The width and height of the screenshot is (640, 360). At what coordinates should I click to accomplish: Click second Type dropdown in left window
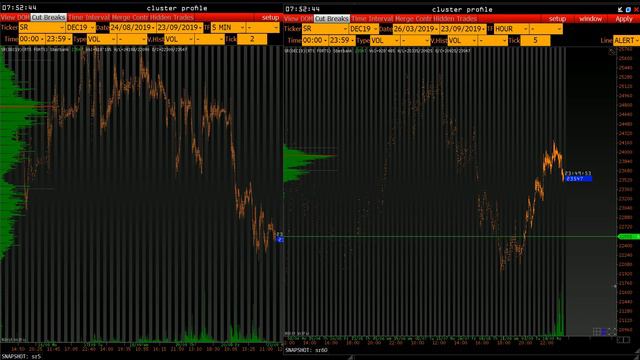(132, 39)
